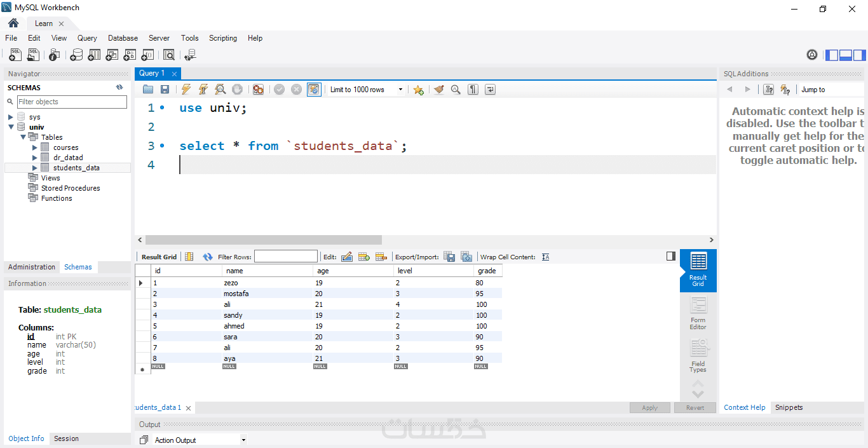Image resolution: width=868 pixels, height=448 pixels.
Task: Toggle wrap cell content in result grid
Action: [545, 257]
